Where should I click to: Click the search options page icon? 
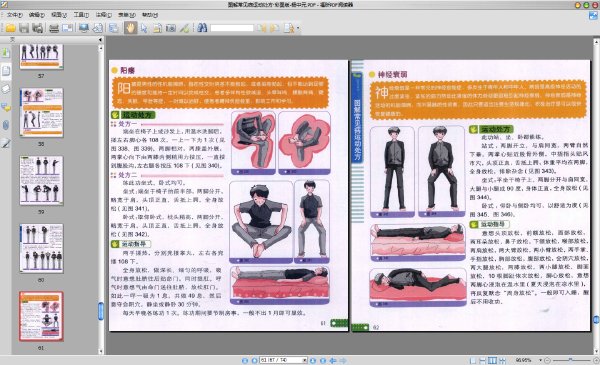(x=289, y=28)
